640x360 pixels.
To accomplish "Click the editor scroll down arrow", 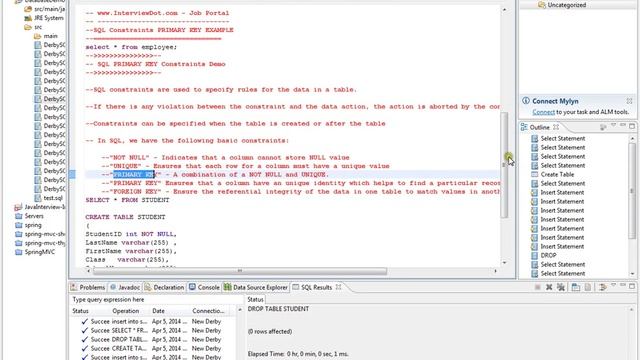I will click(504, 262).
